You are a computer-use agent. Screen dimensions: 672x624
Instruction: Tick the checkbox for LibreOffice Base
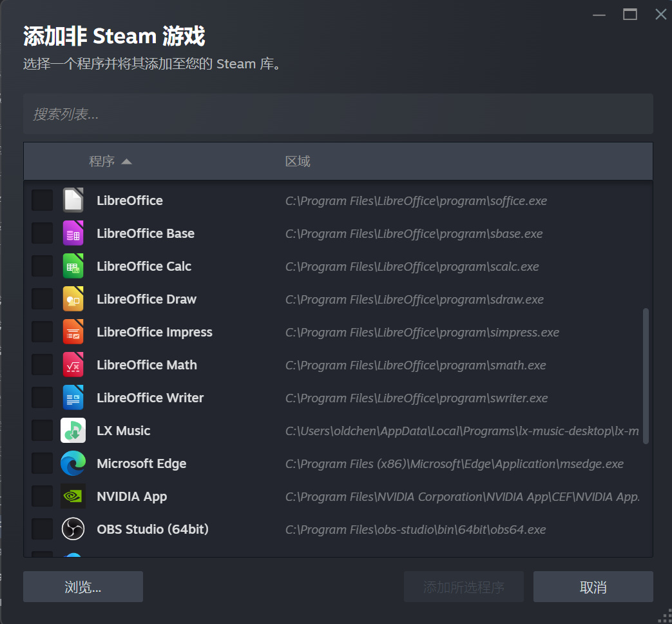point(42,233)
